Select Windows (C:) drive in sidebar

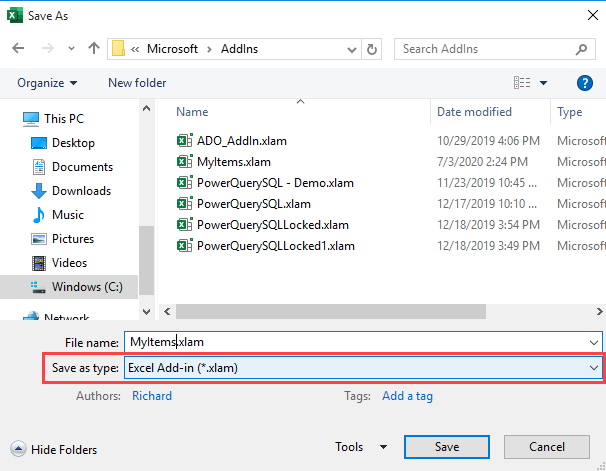click(x=87, y=287)
